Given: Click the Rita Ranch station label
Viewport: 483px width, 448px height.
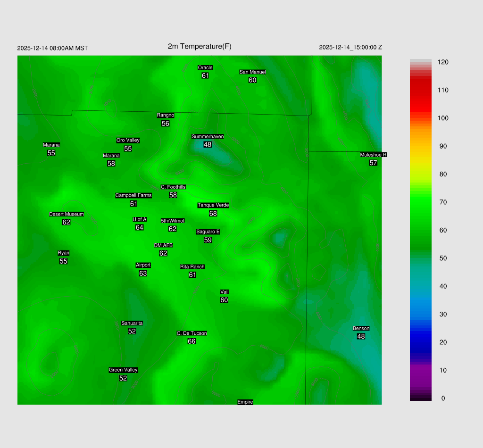Looking at the screenshot, I should 192,267.
